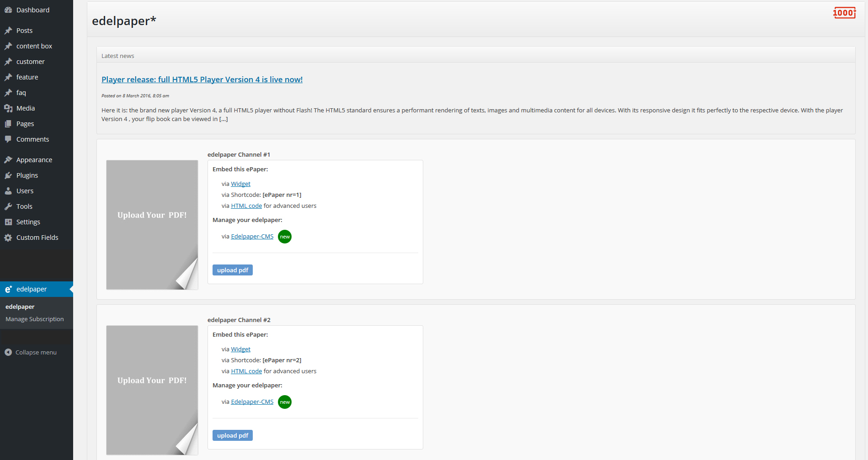The height and width of the screenshot is (460, 868).
Task: Click the customer pin icon
Action: [x=8, y=62]
